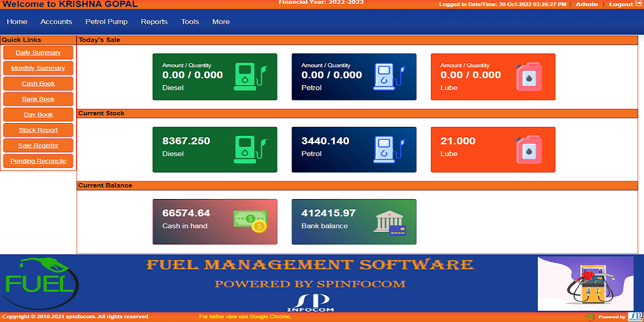Click Lube label in Today's Sale card
This screenshot has height=322, width=644.
tap(449, 88)
